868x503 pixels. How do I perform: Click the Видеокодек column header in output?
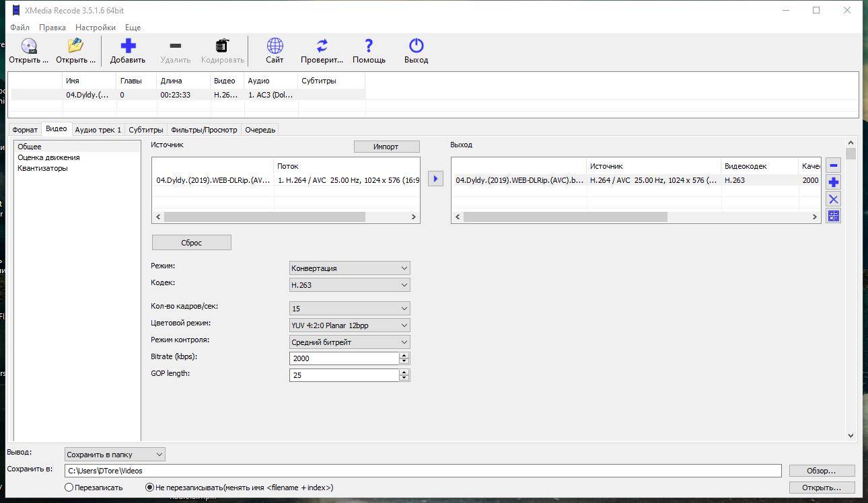(x=760, y=166)
